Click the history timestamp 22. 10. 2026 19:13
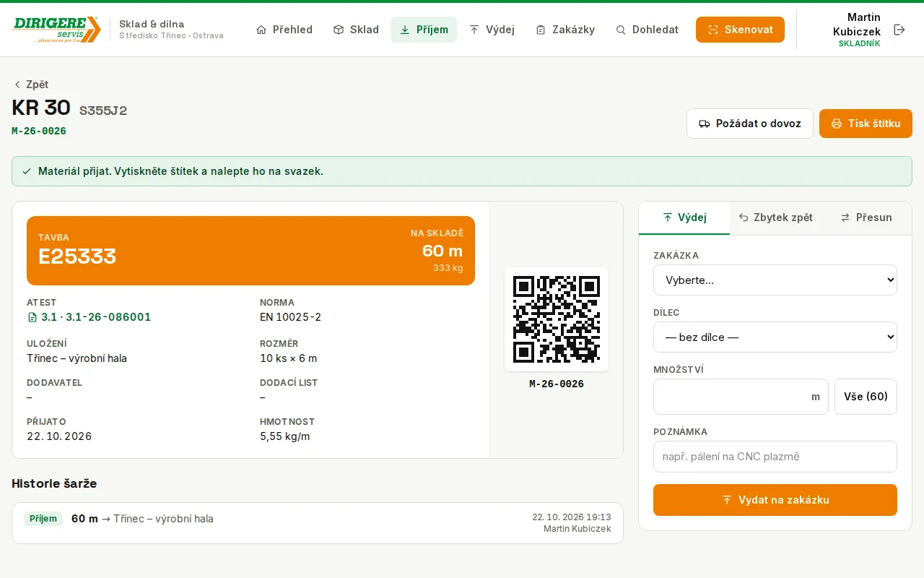Image resolution: width=924 pixels, height=578 pixels. (572, 517)
